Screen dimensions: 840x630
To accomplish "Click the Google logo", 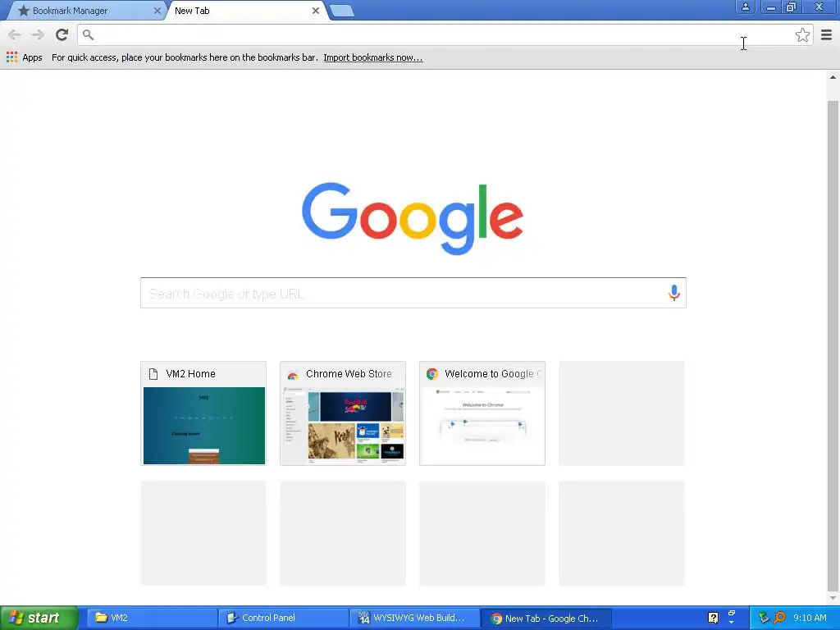I will [413, 218].
